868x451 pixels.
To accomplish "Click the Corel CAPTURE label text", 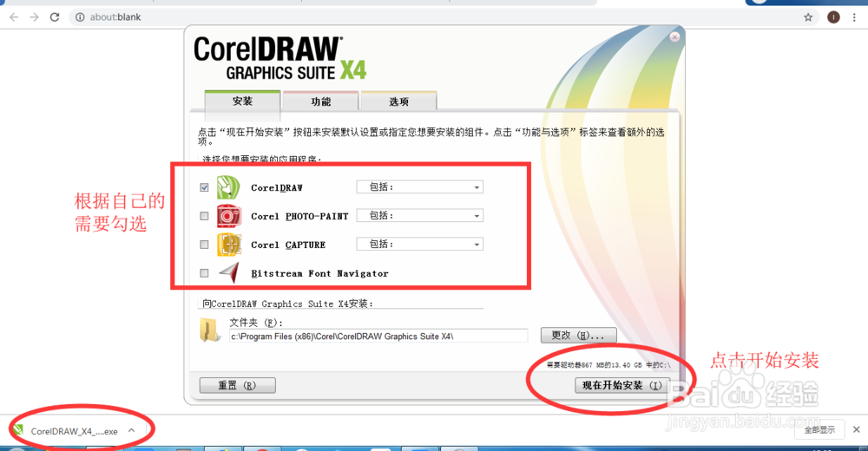I will tap(288, 245).
